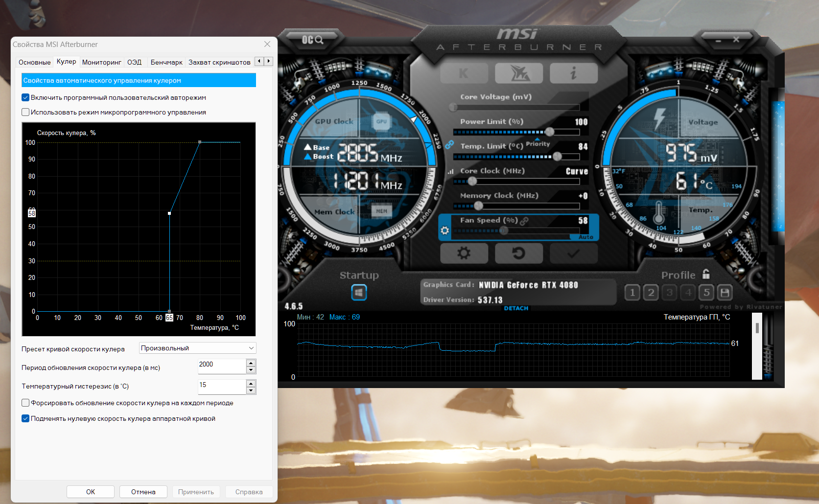
Task: Click the Fan Speed slider handle
Action: [x=504, y=230]
